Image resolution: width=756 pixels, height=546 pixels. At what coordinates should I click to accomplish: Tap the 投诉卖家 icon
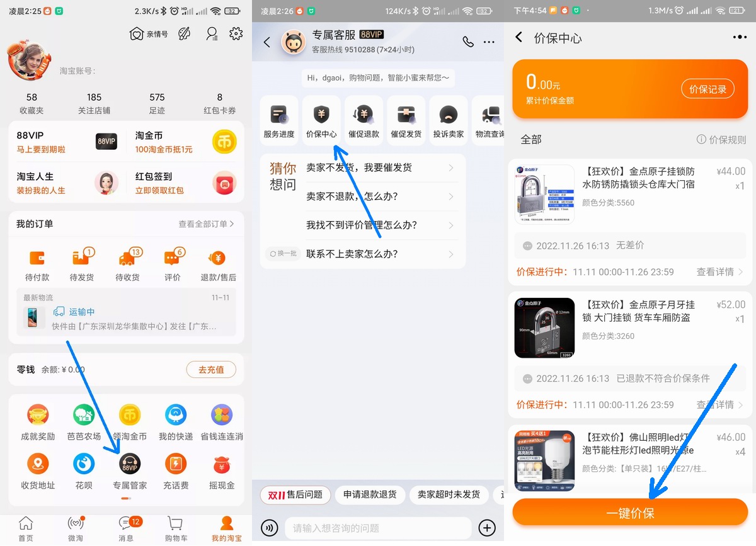448,120
